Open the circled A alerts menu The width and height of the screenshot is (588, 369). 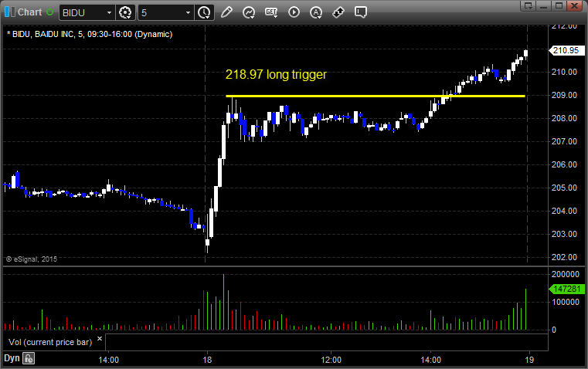tap(316, 12)
